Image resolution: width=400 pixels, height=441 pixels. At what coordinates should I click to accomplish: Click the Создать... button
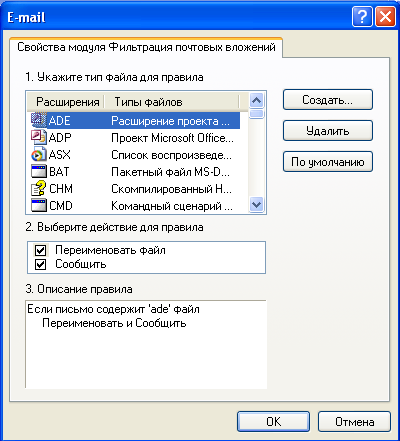[328, 100]
